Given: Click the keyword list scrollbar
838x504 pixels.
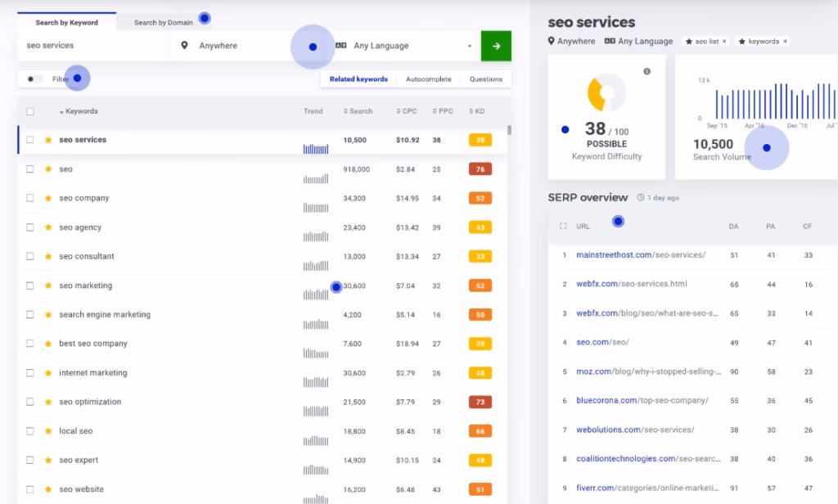Looking at the screenshot, I should 510,130.
